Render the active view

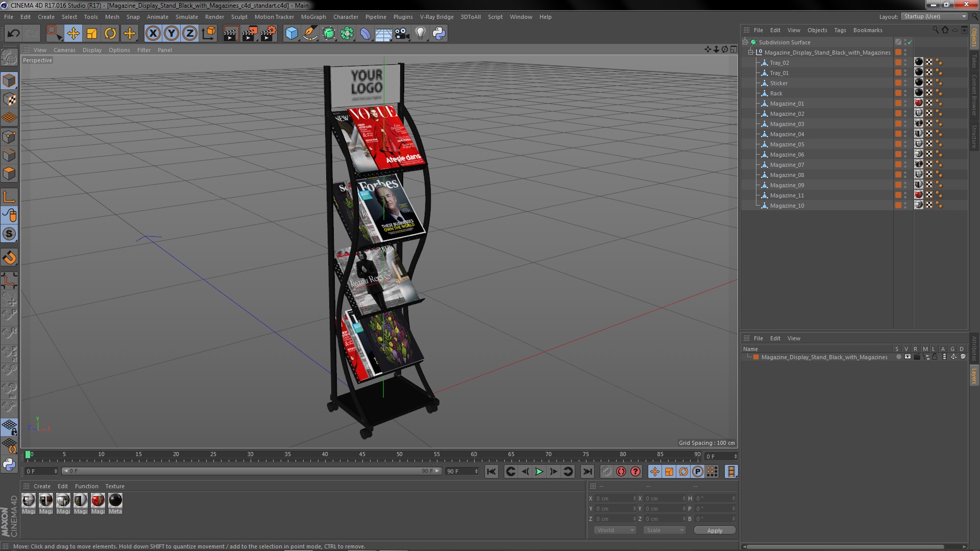pyautogui.click(x=231, y=34)
